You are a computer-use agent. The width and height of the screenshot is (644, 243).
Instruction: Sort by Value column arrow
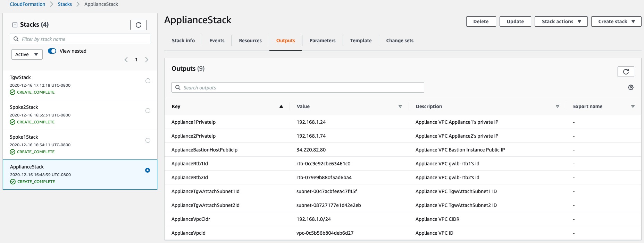click(x=400, y=106)
